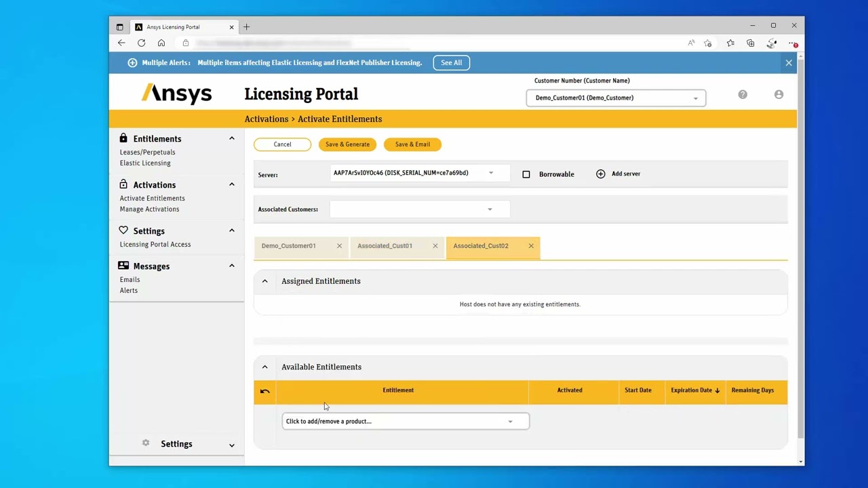Click the Cancel button
The image size is (868, 488).
[x=282, y=144]
